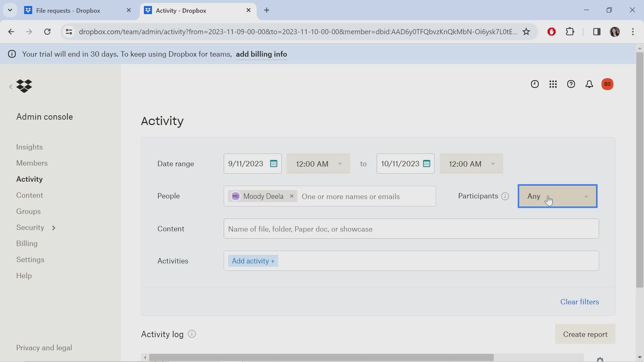
Task: Open the red ad blocker extension
Action: 551,32
